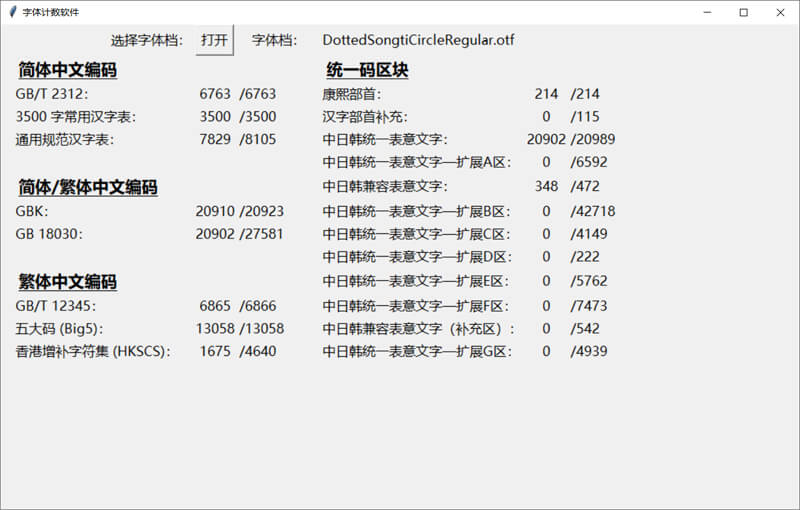The width and height of the screenshot is (800, 510).
Task: Click the 统一码区块 heading
Action: [x=367, y=71]
